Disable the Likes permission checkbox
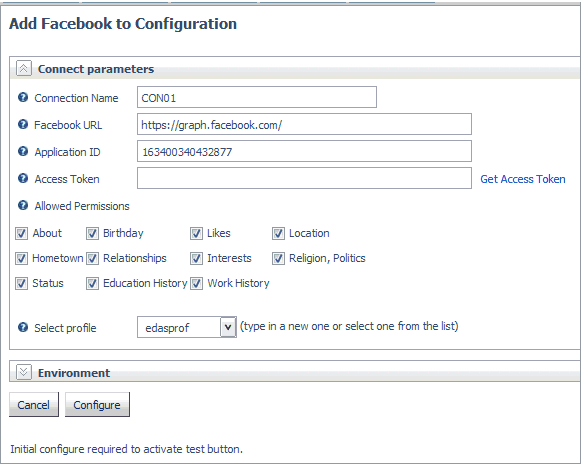This screenshot has height=466, width=582. click(196, 234)
